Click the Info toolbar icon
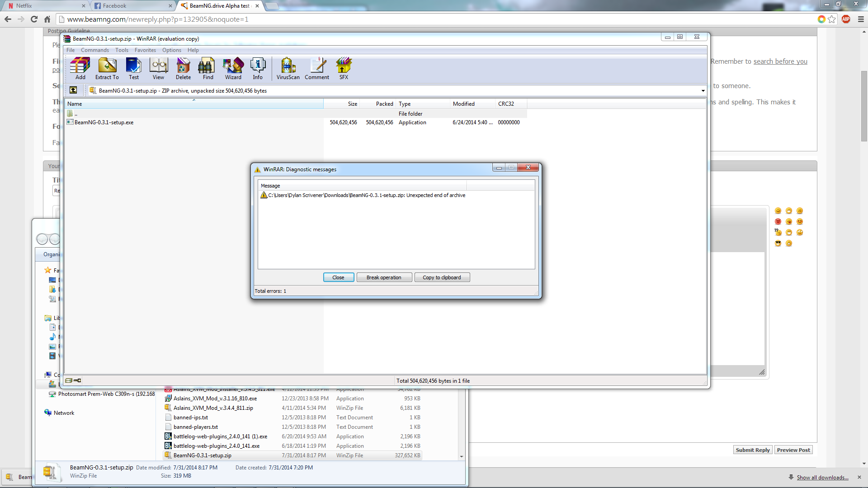 [258, 69]
